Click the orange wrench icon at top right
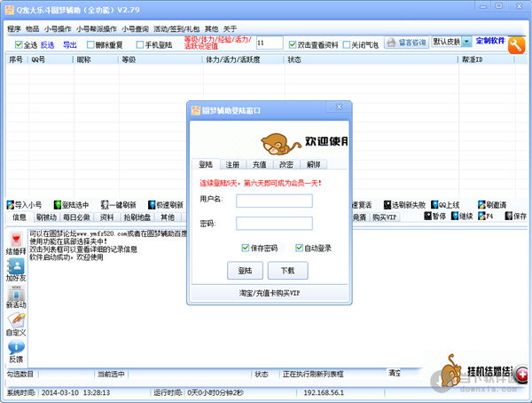 coord(519,45)
